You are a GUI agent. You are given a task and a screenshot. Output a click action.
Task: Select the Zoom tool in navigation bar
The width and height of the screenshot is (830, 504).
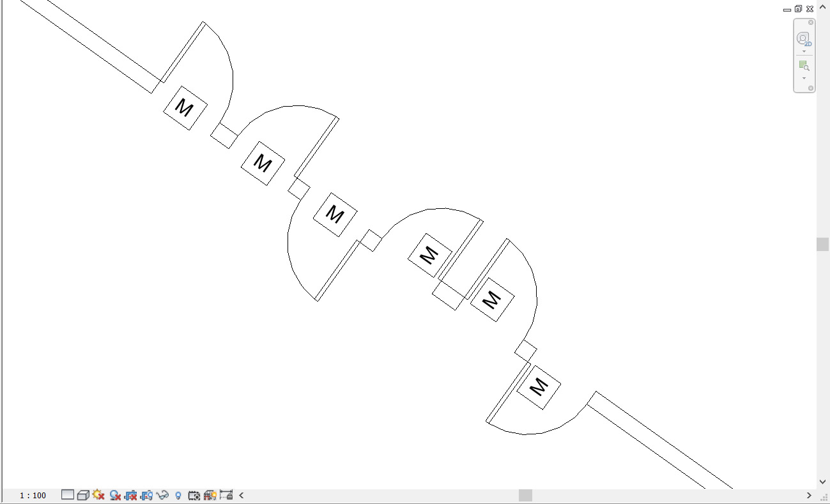804,65
